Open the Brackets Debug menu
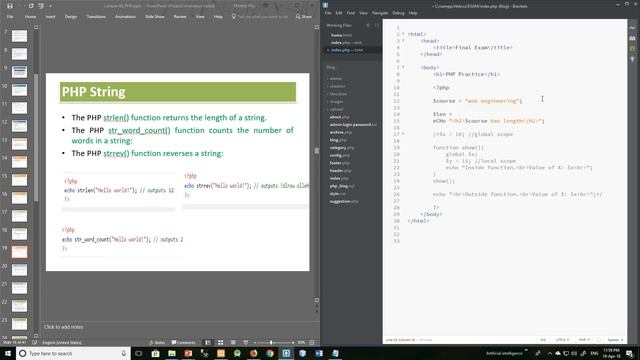640x360 pixels. pyautogui.click(x=398, y=13)
